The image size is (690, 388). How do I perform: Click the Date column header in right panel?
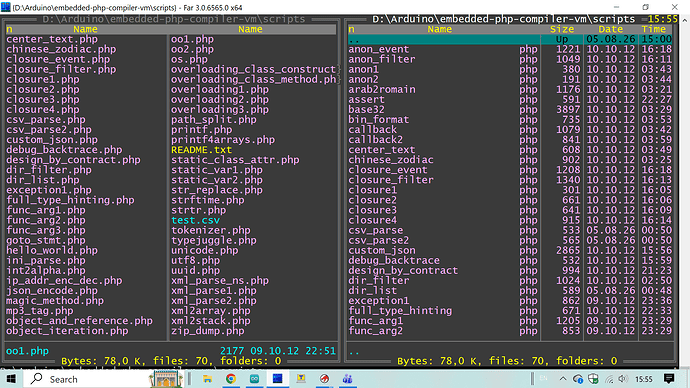(x=610, y=29)
